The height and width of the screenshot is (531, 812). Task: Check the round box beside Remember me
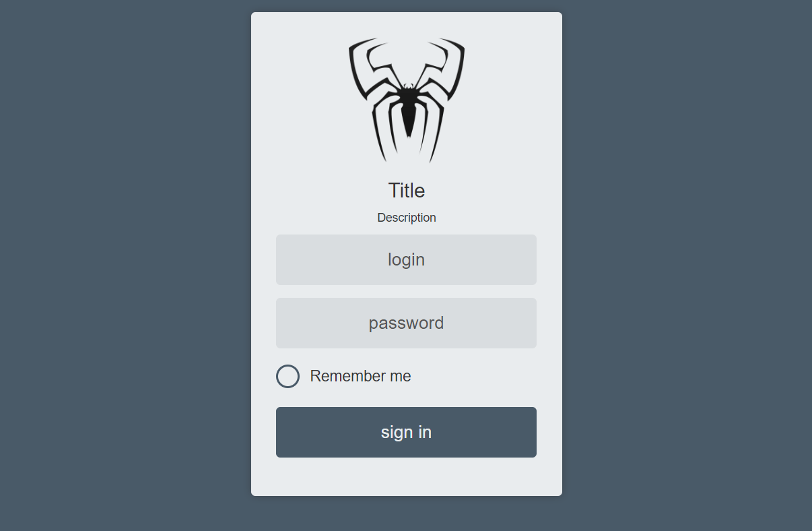pyautogui.click(x=287, y=376)
